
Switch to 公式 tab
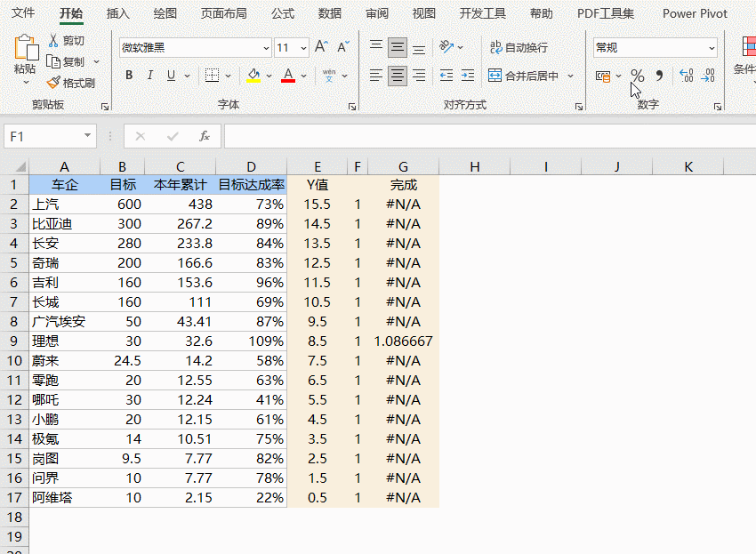coord(283,13)
